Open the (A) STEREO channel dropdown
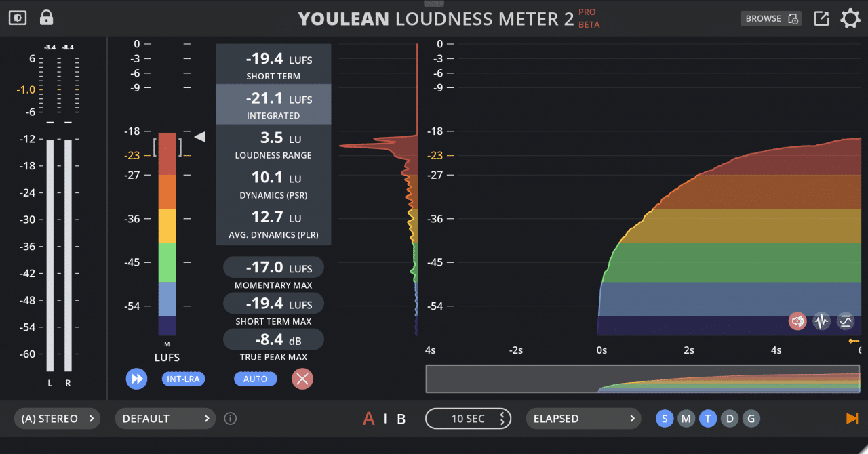Viewport: 868px width, 454px height. point(57,418)
